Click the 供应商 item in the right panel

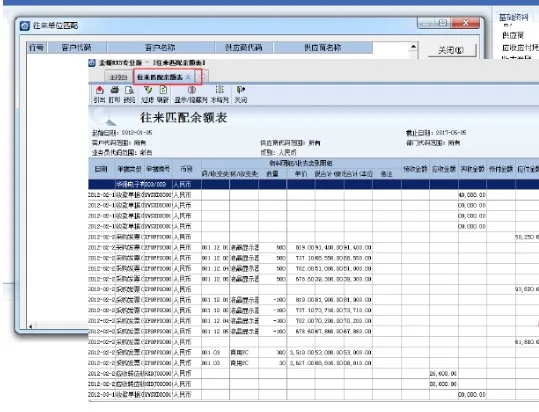tap(513, 35)
